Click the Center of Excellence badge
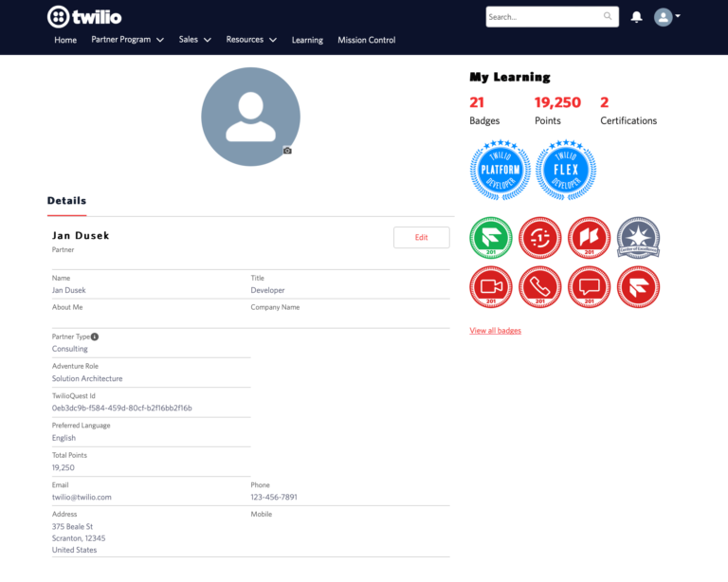728x582 pixels. tap(638, 238)
